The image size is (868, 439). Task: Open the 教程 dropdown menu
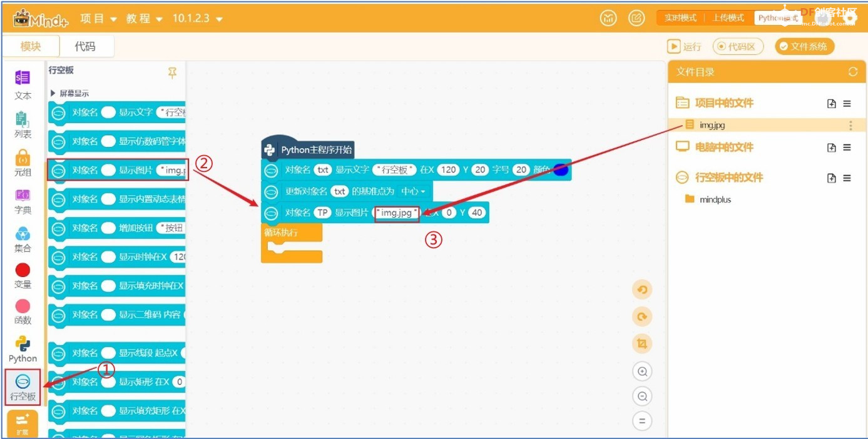144,19
